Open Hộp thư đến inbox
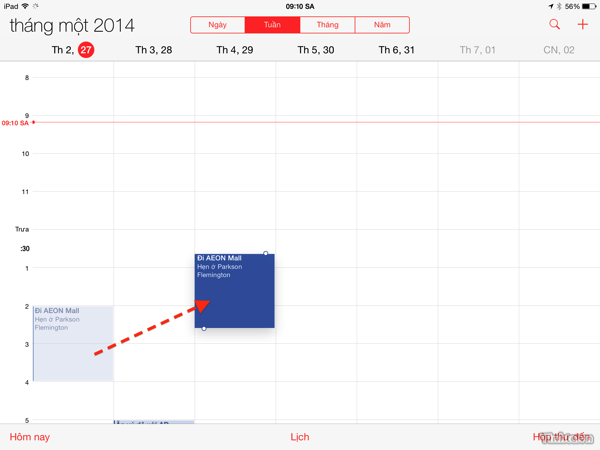Image resolution: width=600 pixels, height=450 pixels. point(561,437)
